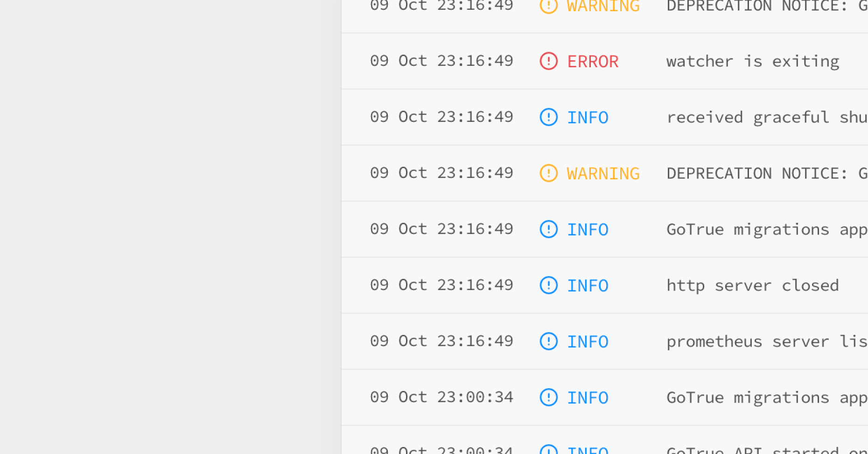Click the INFO icon beside received graceful shutdown

548,117
